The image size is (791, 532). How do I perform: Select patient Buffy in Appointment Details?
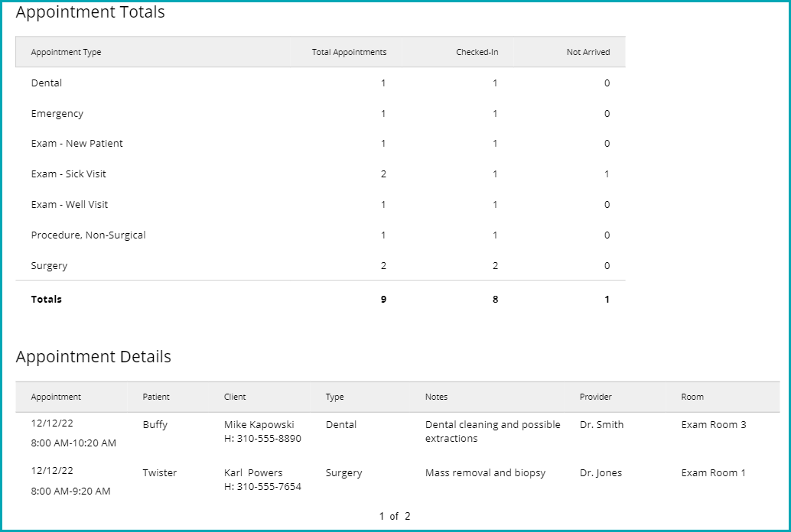tap(155, 425)
